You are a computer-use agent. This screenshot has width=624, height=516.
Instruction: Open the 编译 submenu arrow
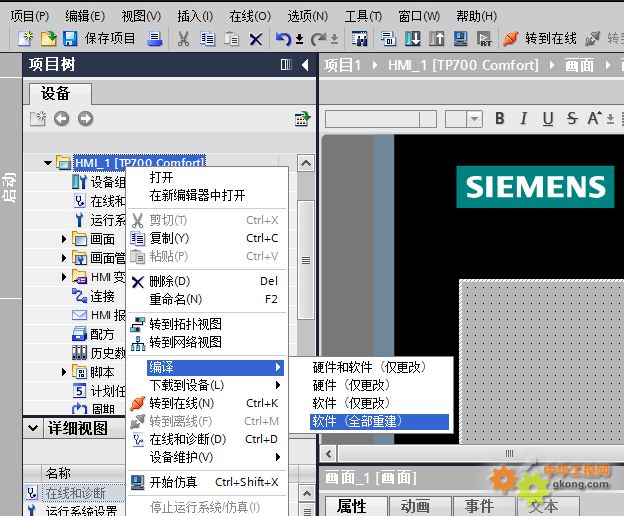coord(278,367)
